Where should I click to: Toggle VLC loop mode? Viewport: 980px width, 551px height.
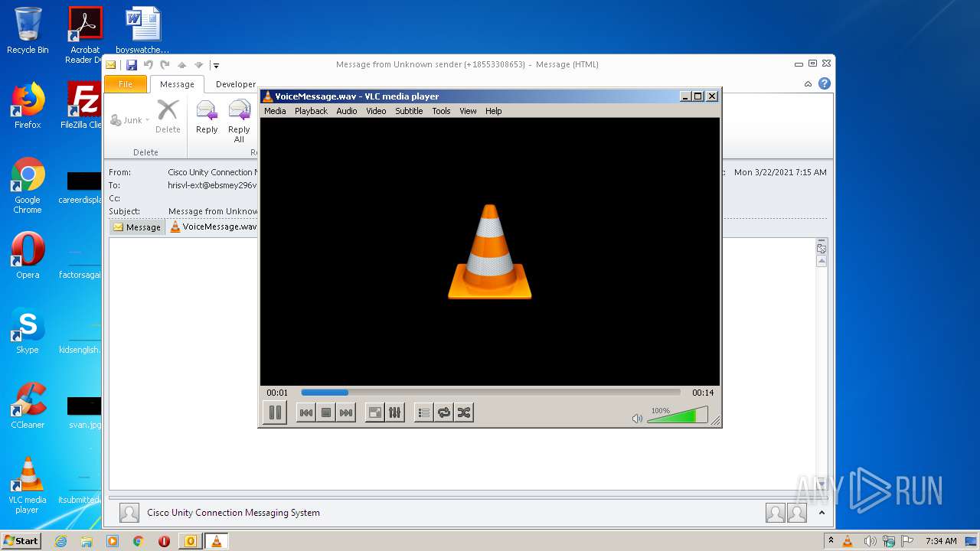(x=443, y=412)
